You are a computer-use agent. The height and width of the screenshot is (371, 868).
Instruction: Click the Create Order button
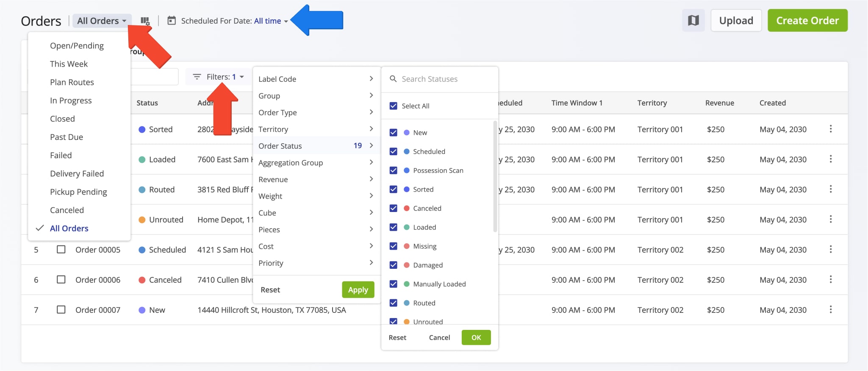click(807, 20)
